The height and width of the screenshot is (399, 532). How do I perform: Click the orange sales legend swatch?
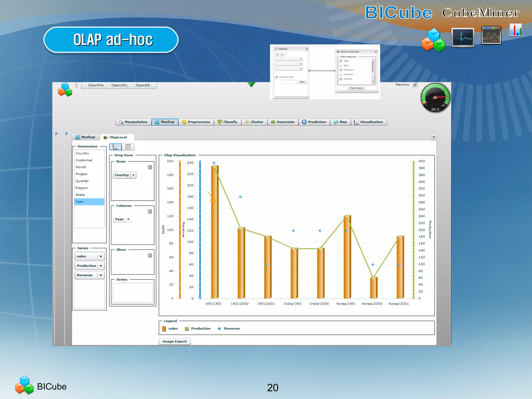click(x=164, y=329)
